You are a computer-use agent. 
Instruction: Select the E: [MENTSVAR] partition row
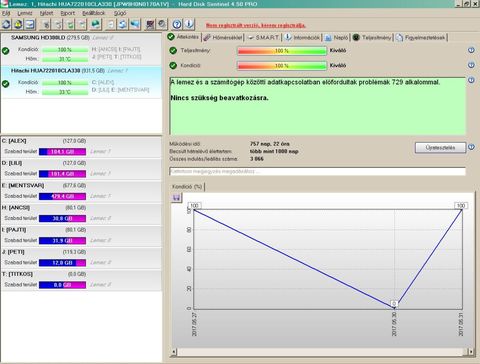click(81, 191)
